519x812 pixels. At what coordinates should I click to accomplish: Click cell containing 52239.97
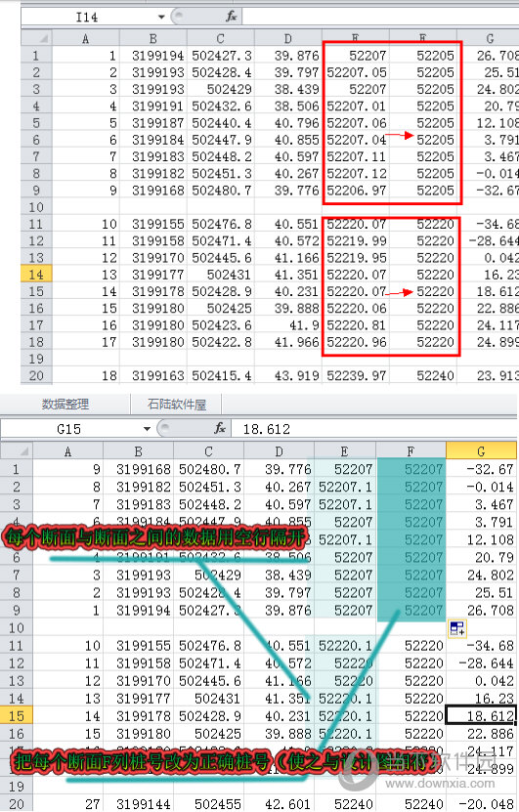357,375
